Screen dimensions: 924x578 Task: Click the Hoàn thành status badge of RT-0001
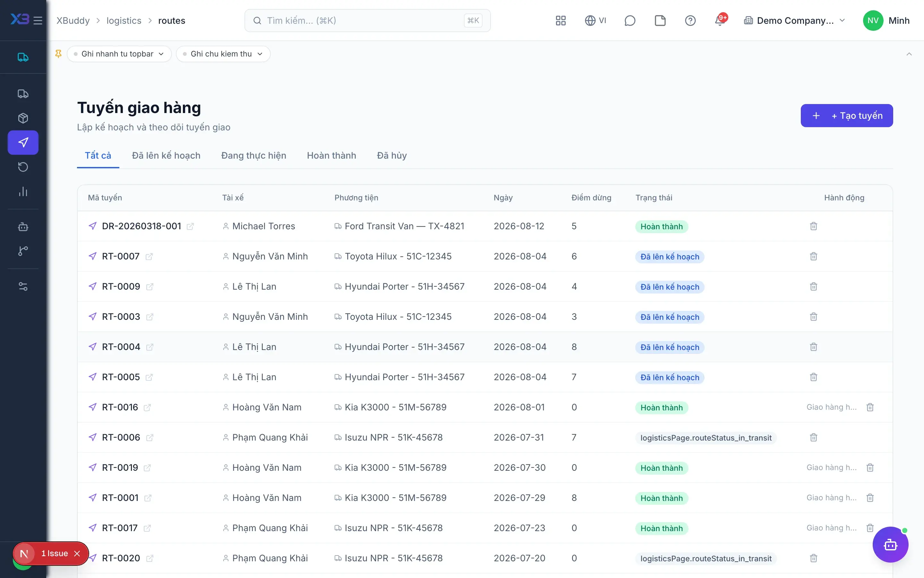tap(661, 498)
